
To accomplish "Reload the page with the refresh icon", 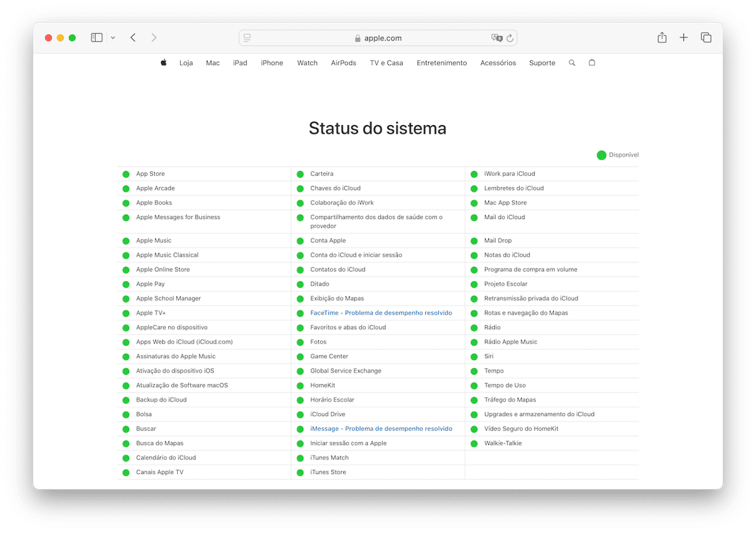I will [x=510, y=38].
